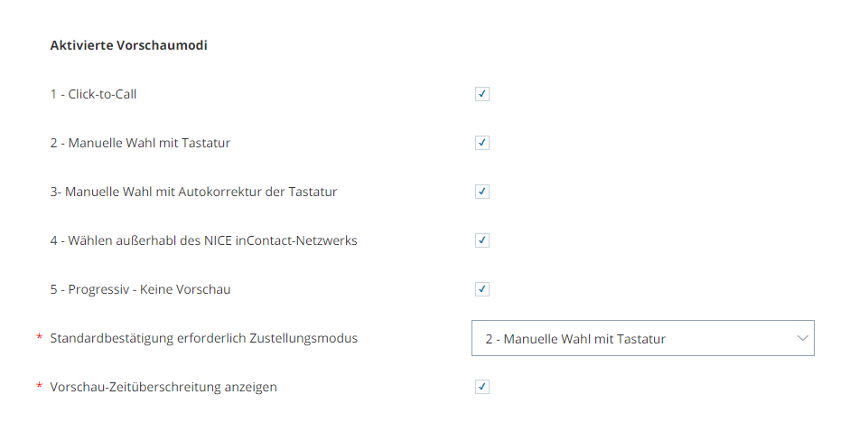868x423 pixels.
Task: Expand the Zustellungsmodus dropdown chevron arrow
Action: coord(802,338)
